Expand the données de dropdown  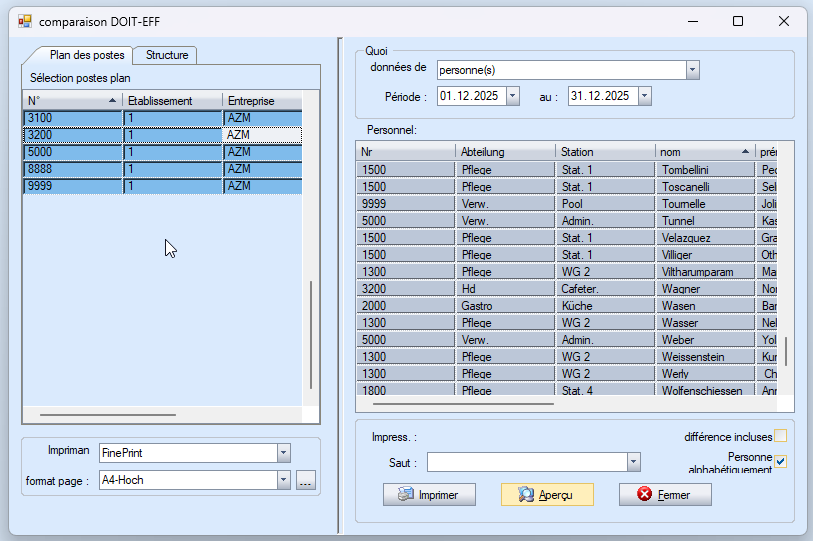tap(692, 70)
